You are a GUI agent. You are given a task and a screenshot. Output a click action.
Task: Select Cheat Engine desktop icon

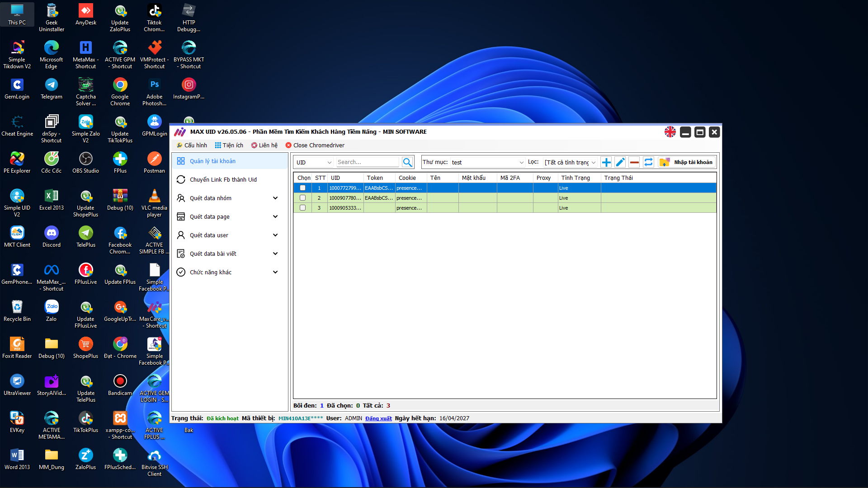tap(17, 126)
